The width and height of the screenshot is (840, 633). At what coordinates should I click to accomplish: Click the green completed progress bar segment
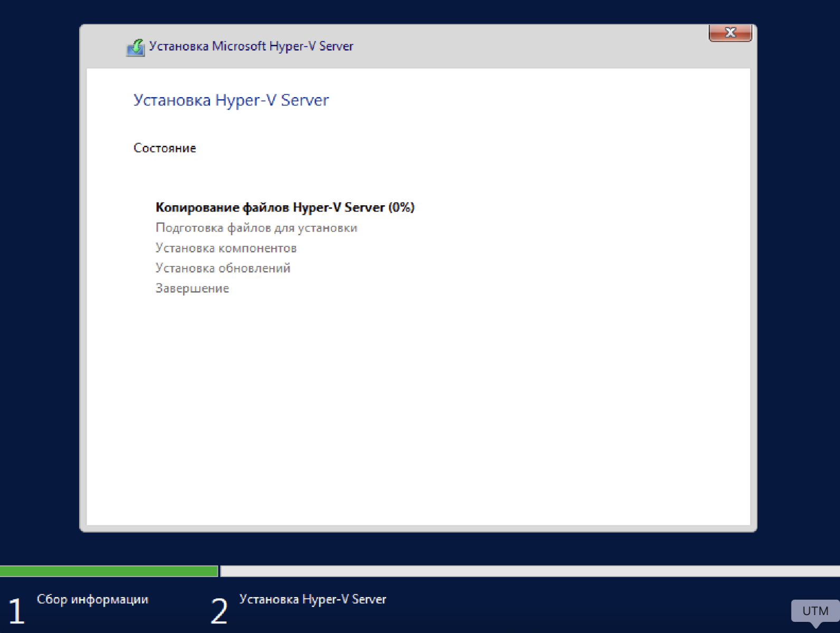pos(108,571)
